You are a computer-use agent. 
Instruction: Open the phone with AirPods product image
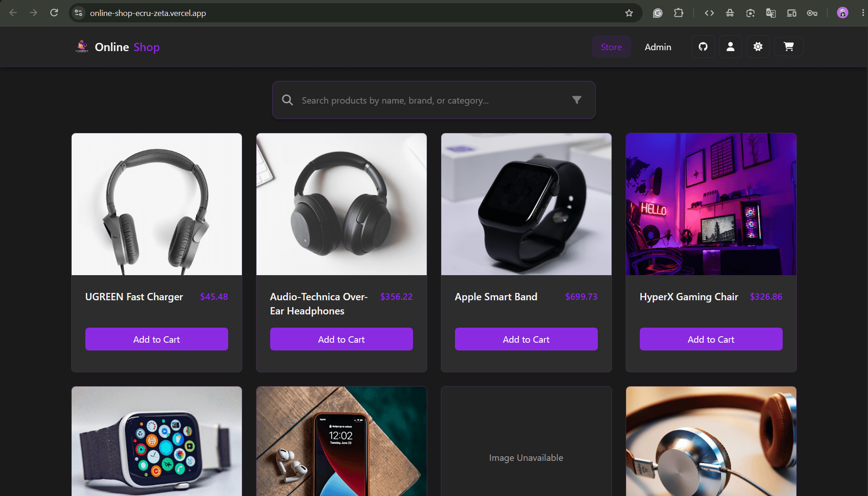point(341,441)
